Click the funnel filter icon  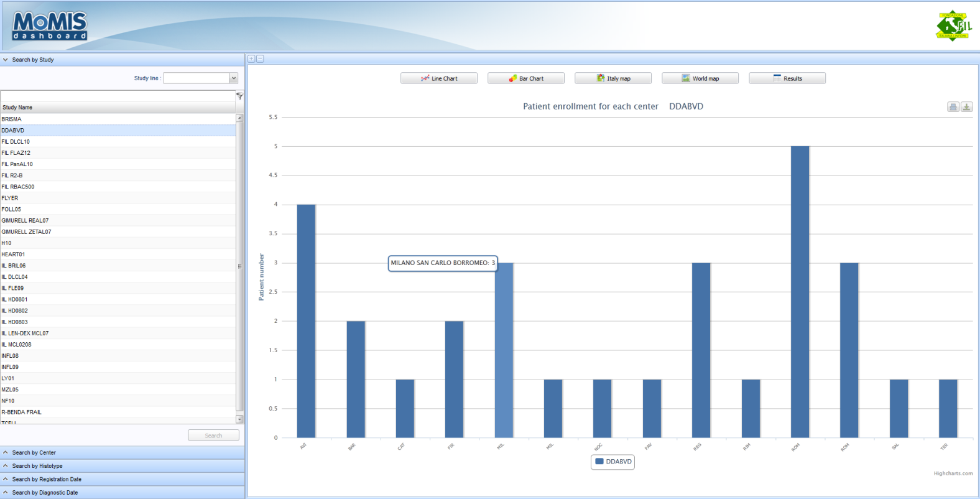[239, 96]
